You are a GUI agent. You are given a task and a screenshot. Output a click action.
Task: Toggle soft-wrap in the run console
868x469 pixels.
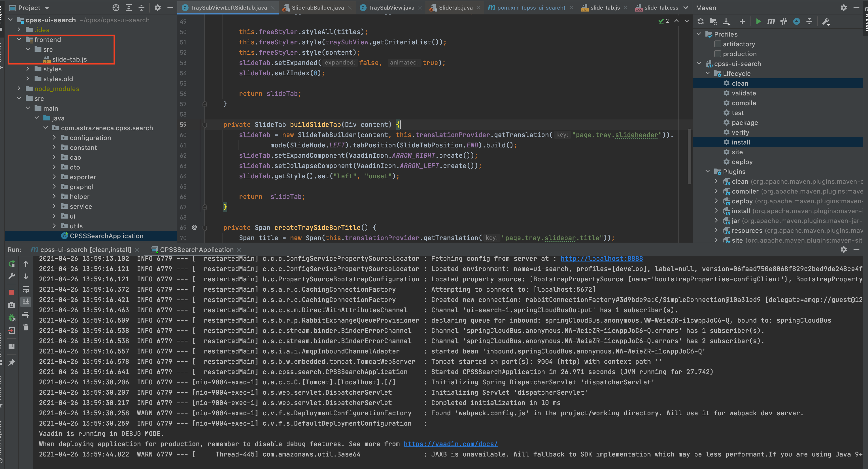[26, 289]
